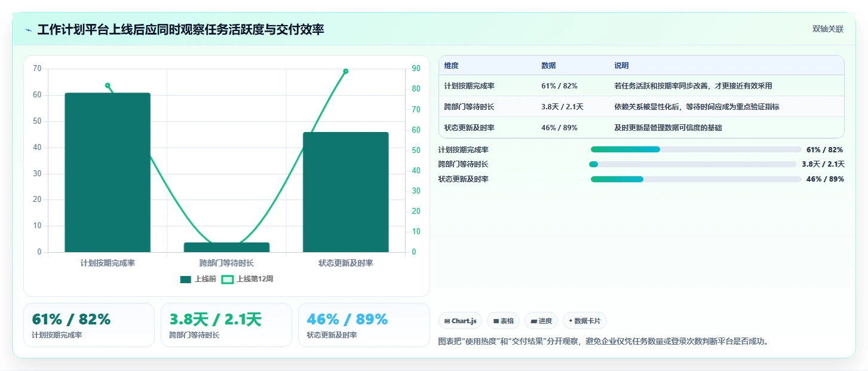The width and height of the screenshot is (868, 371).
Task: Select the Chart.js tag chip
Action: point(461,321)
